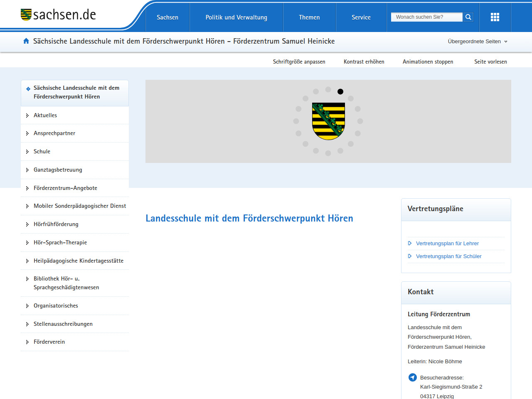Toggle Animationen stoppen
The image size is (532, 399).
(428, 62)
